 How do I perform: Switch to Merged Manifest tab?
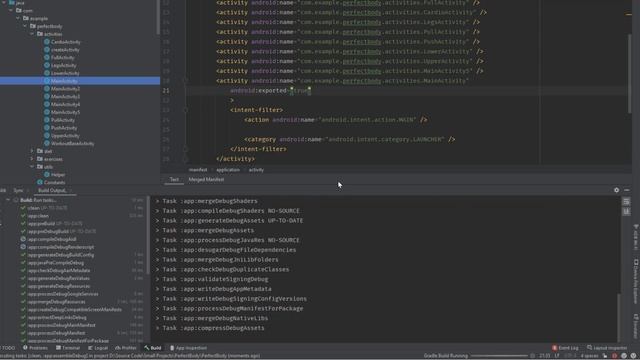206,180
